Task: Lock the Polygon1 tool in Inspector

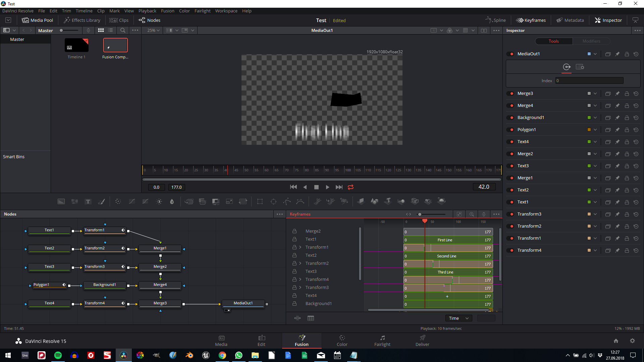Action: pos(627,130)
